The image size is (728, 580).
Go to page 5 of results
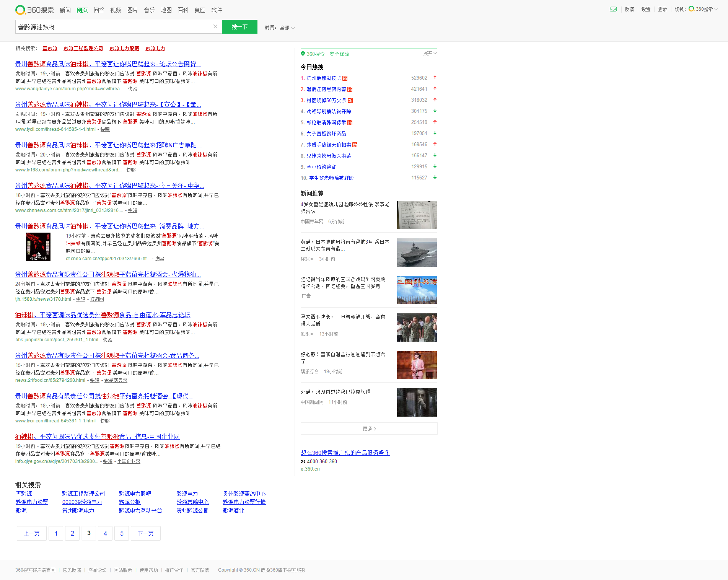coord(122,533)
